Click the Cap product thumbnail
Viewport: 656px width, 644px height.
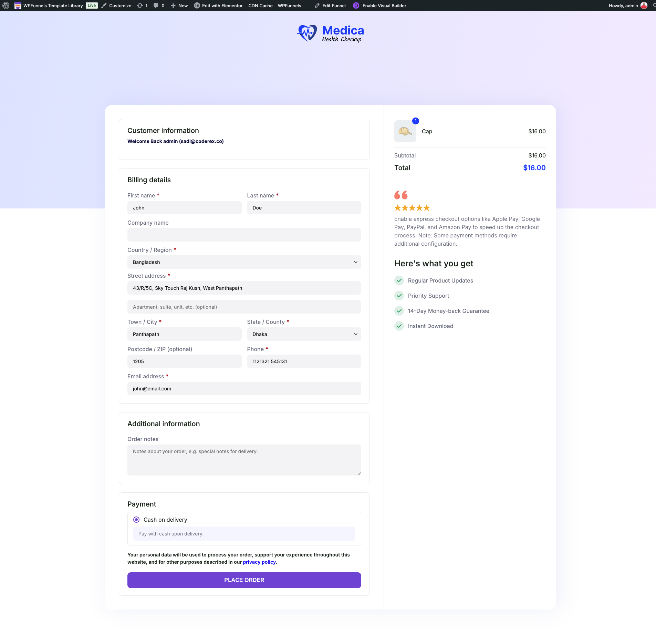pos(405,131)
